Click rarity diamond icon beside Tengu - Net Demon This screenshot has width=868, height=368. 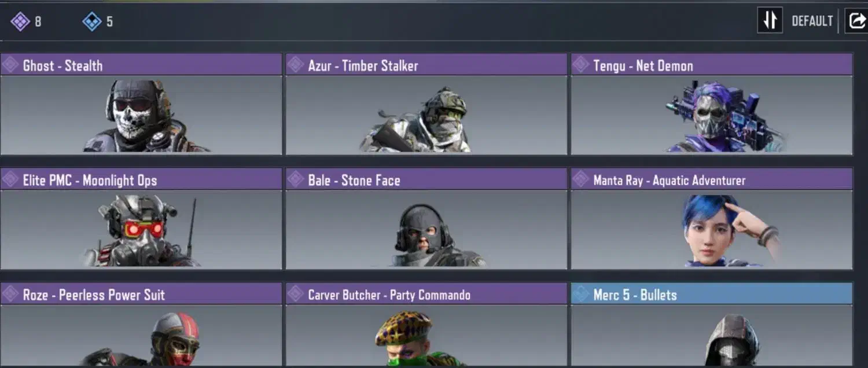pos(580,65)
